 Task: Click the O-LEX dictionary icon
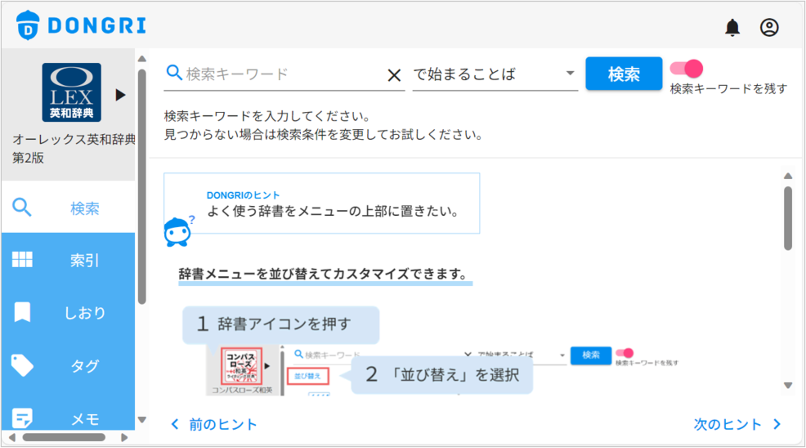(x=71, y=92)
